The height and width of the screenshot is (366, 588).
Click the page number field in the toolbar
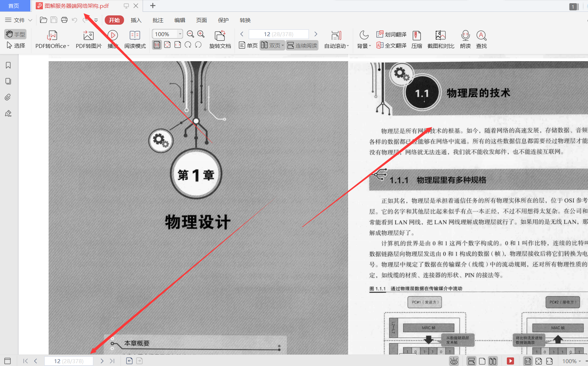278,34
